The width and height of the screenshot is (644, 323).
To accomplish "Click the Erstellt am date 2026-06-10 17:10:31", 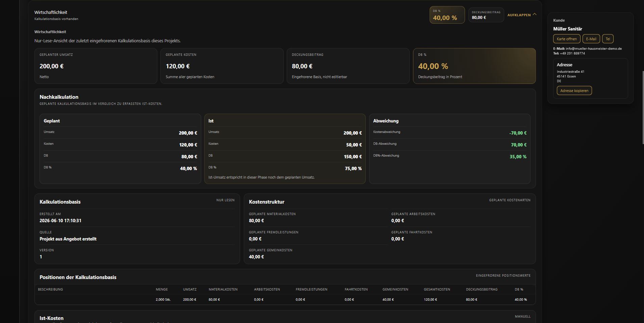I will click(x=60, y=221).
